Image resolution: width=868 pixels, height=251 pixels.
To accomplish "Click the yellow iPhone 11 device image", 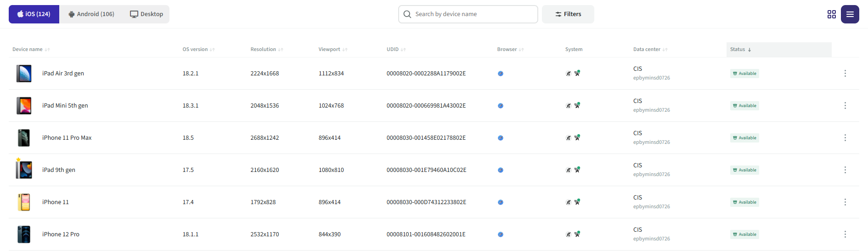I will pos(24,202).
